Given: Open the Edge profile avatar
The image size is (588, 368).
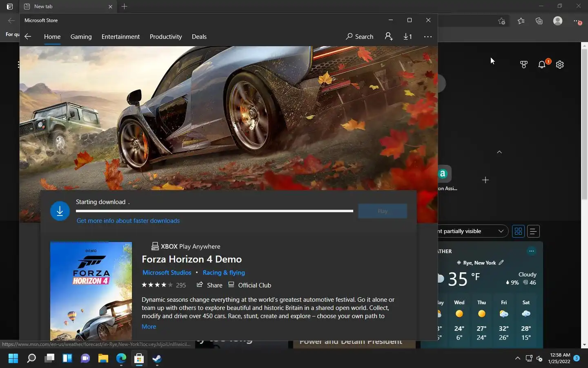Looking at the screenshot, I should click(558, 21).
